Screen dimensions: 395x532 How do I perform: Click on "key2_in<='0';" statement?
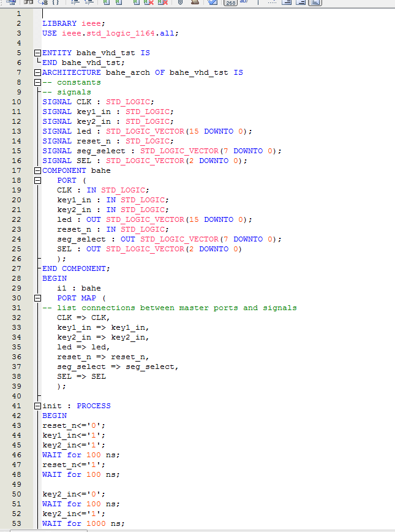73,495
